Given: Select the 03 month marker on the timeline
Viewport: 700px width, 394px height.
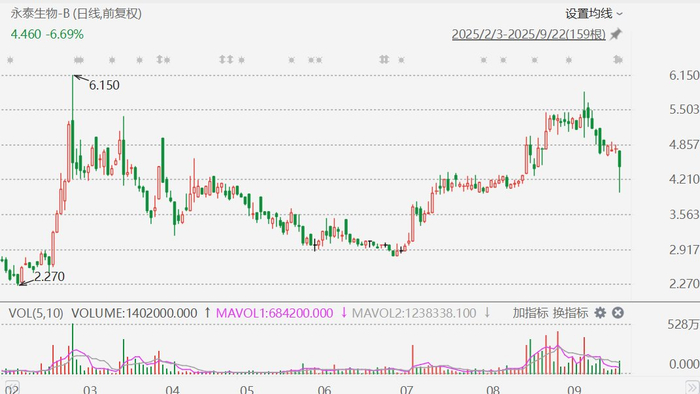Looking at the screenshot, I should click(90, 389).
